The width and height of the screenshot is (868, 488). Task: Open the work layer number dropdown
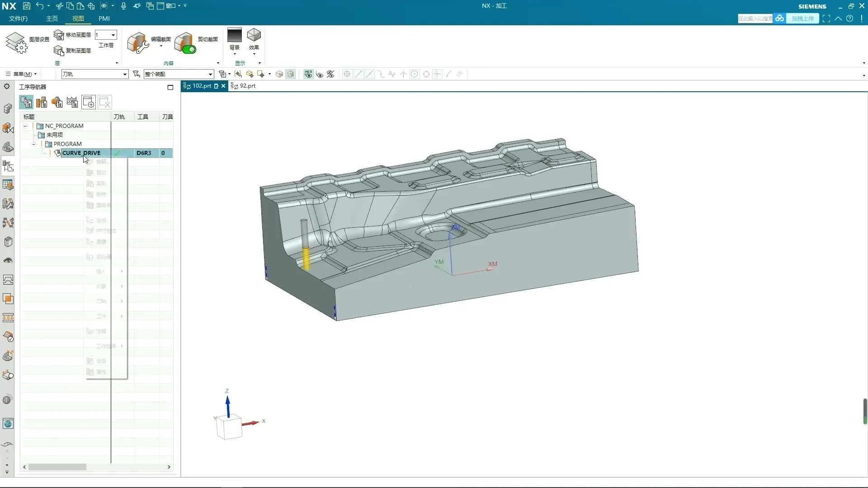tap(113, 35)
